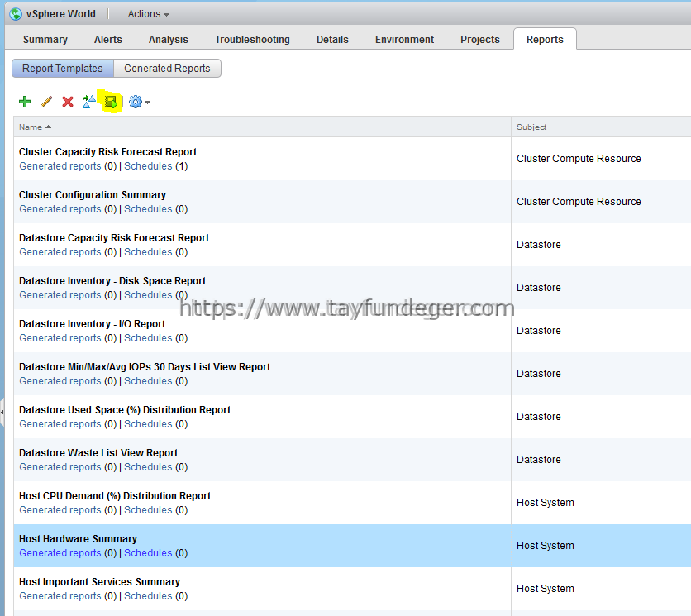Open Schedules for Datastore Waste List View Report
The height and width of the screenshot is (616, 691).
click(x=148, y=467)
